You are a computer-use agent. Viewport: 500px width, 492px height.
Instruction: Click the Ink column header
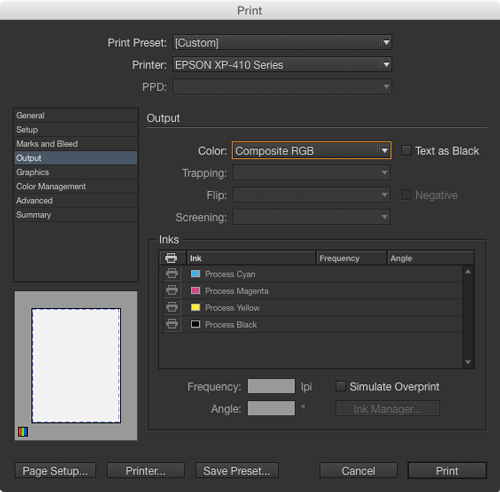pyautogui.click(x=251, y=258)
